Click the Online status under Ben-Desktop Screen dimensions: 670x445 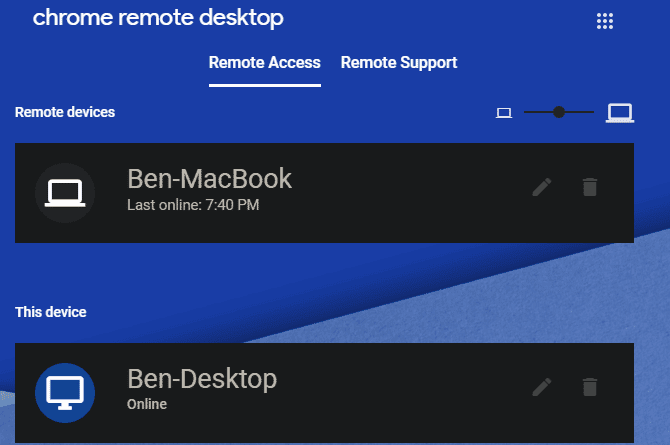pos(147,405)
